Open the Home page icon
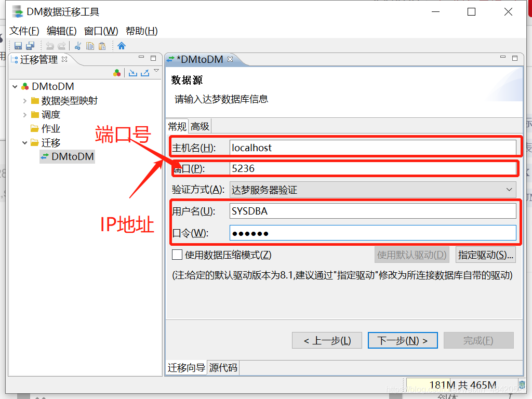Image resolution: width=532 pixels, height=399 pixels. coord(122,46)
